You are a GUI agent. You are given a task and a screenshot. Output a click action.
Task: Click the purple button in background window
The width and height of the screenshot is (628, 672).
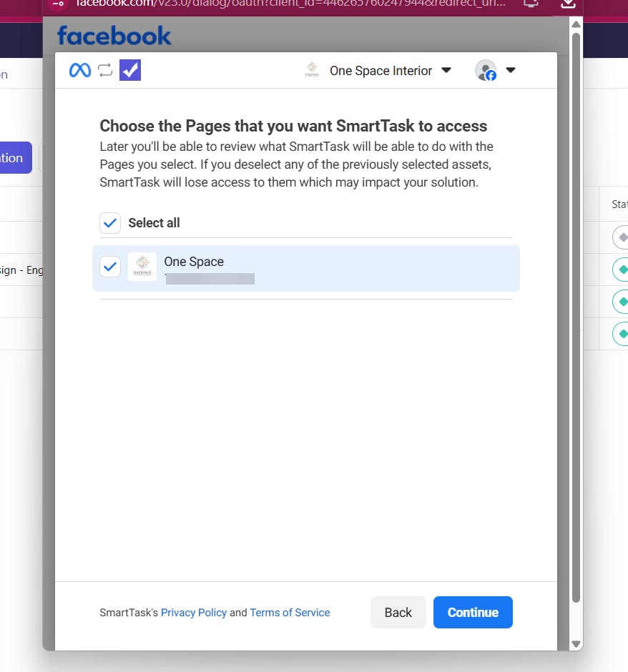click(14, 158)
